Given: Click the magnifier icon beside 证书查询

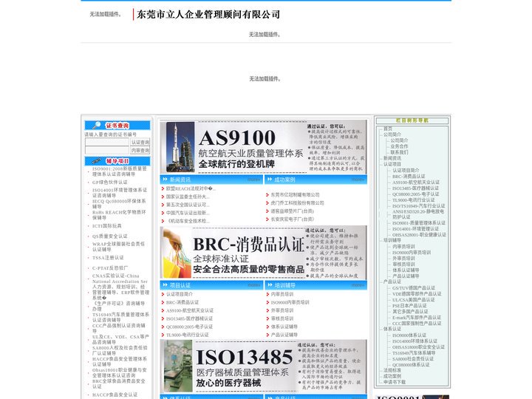Looking at the screenshot, I should point(97,126).
